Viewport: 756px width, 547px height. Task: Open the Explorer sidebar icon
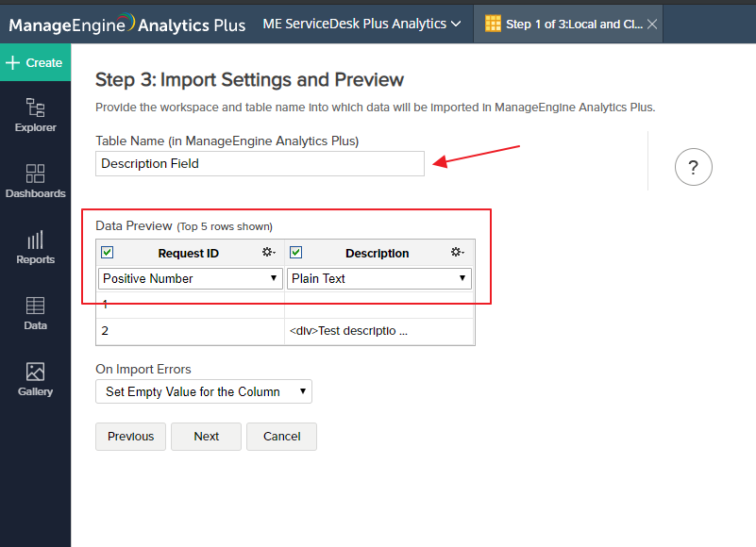tap(35, 114)
